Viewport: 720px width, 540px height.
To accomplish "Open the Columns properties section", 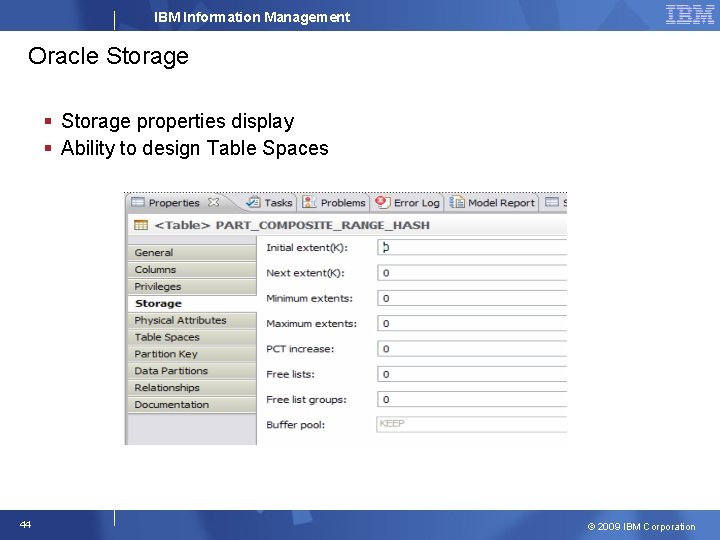I will point(191,270).
